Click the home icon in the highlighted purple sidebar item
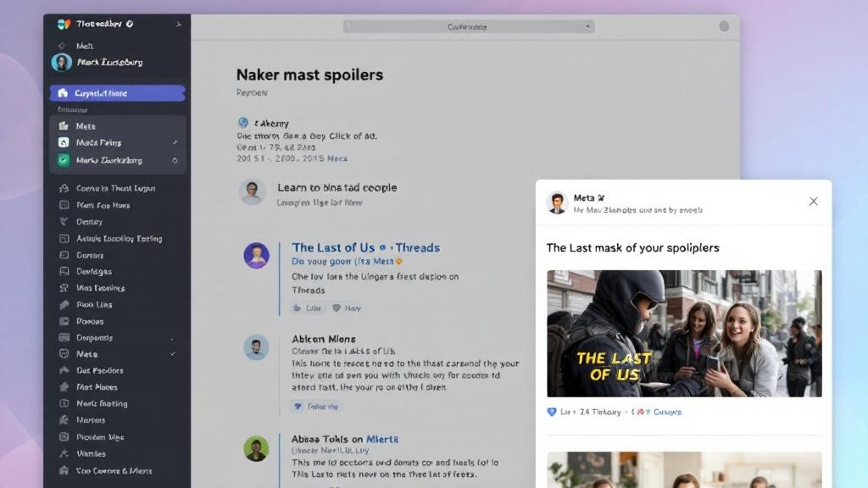Viewport: 868px width, 488px height. point(63,93)
